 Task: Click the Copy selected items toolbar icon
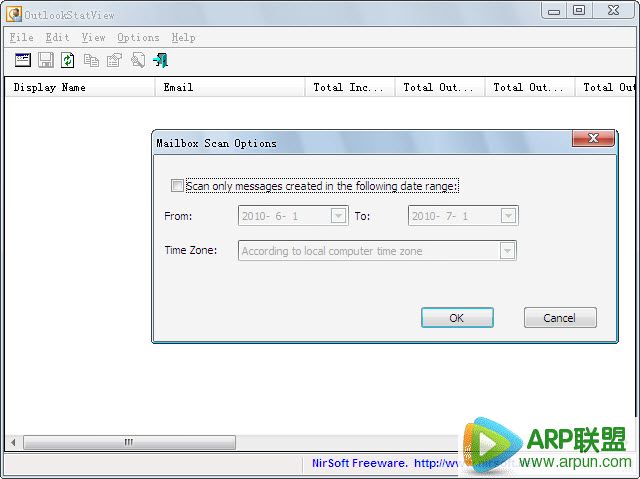click(91, 60)
